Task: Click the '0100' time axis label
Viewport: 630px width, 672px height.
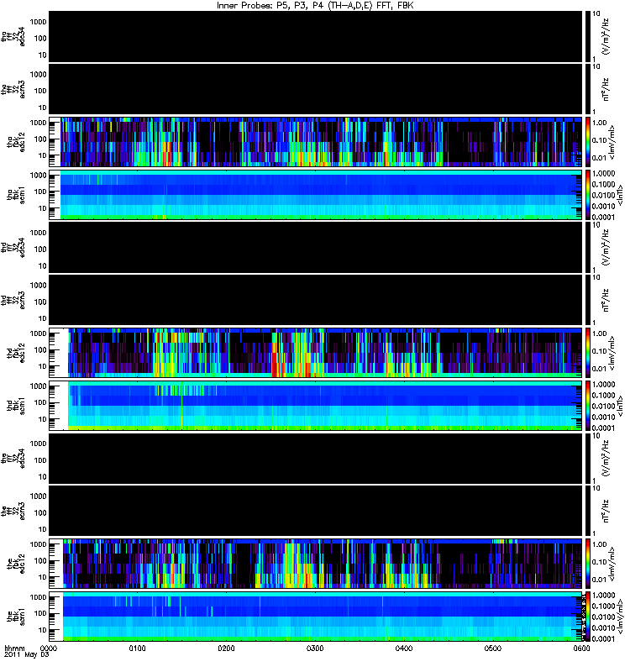Action: coord(138,648)
